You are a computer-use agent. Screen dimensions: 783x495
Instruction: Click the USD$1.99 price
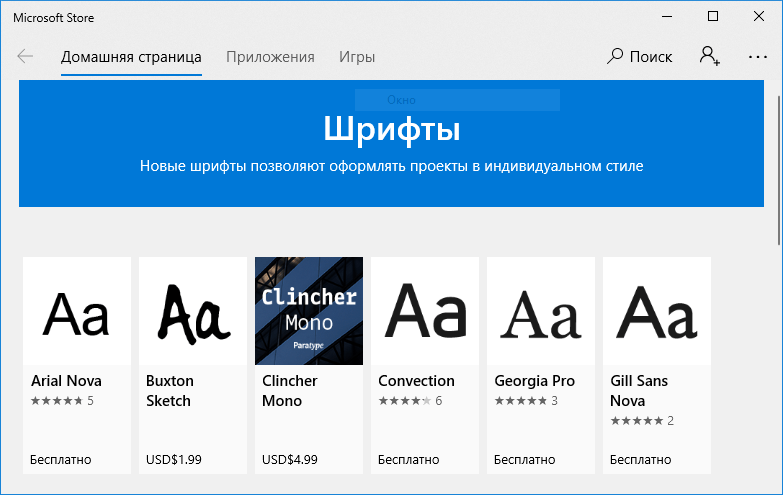(174, 460)
